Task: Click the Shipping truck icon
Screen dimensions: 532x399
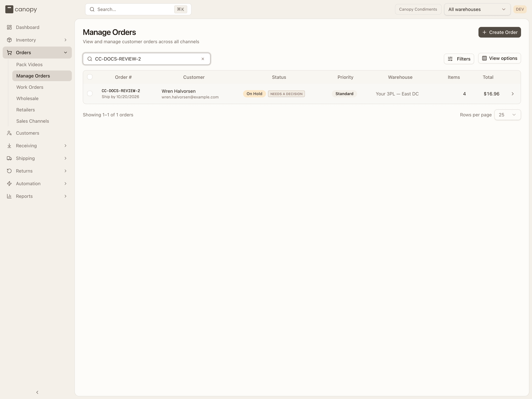Action: [9, 158]
